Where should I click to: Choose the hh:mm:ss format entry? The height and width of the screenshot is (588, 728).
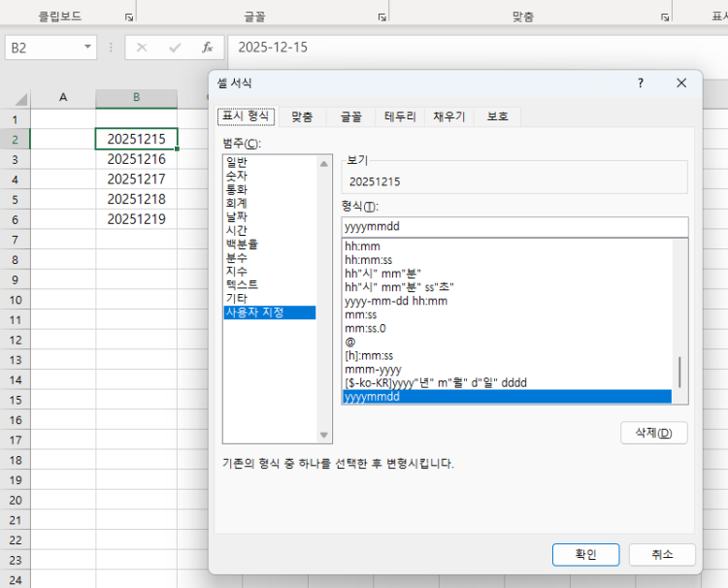(x=507, y=260)
